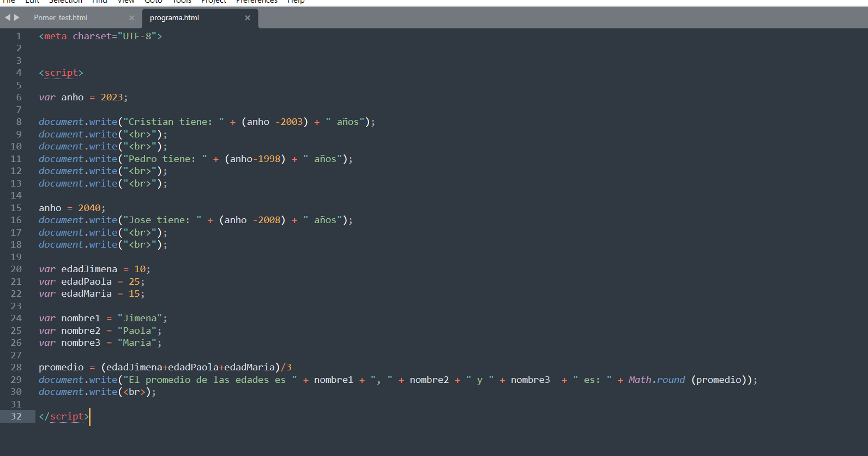Click the number 2008 on line 16
Image resolution: width=868 pixels, height=456 pixels.
tap(269, 220)
